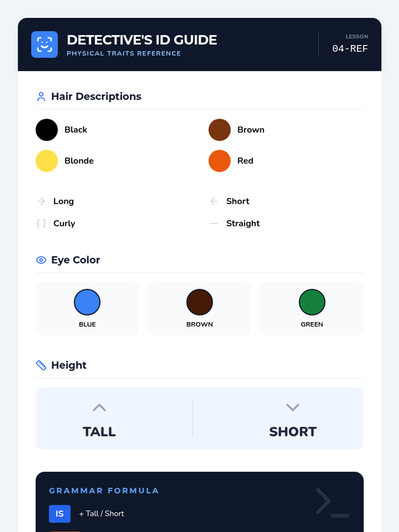
Task: Select the Blonde hair color swatch
Action: 47,161
